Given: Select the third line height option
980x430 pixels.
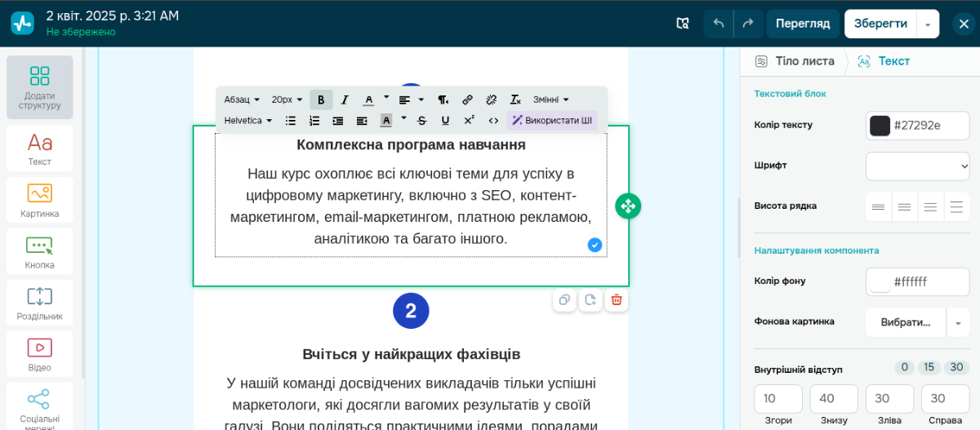Looking at the screenshot, I should pyautogui.click(x=931, y=206).
